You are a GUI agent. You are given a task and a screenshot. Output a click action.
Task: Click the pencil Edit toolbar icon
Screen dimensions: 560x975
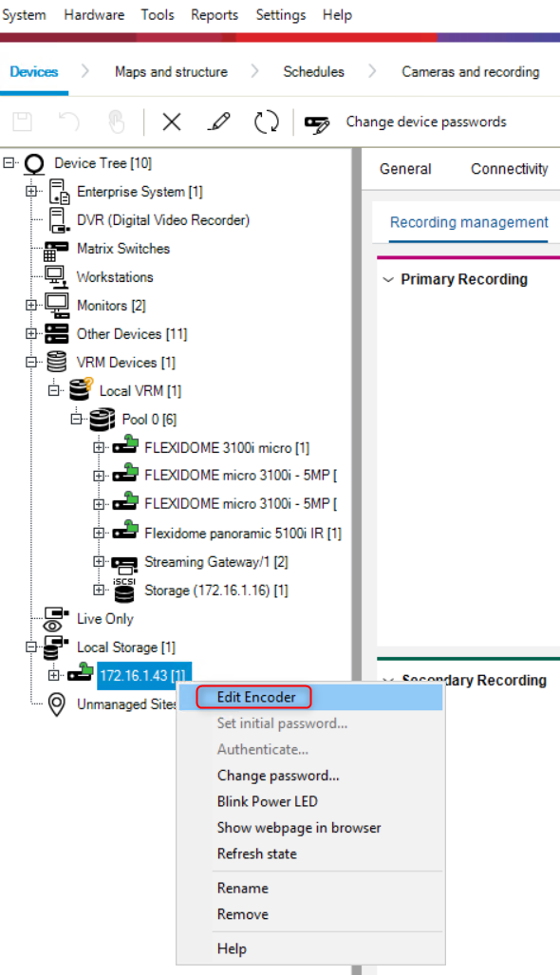pyautogui.click(x=218, y=122)
